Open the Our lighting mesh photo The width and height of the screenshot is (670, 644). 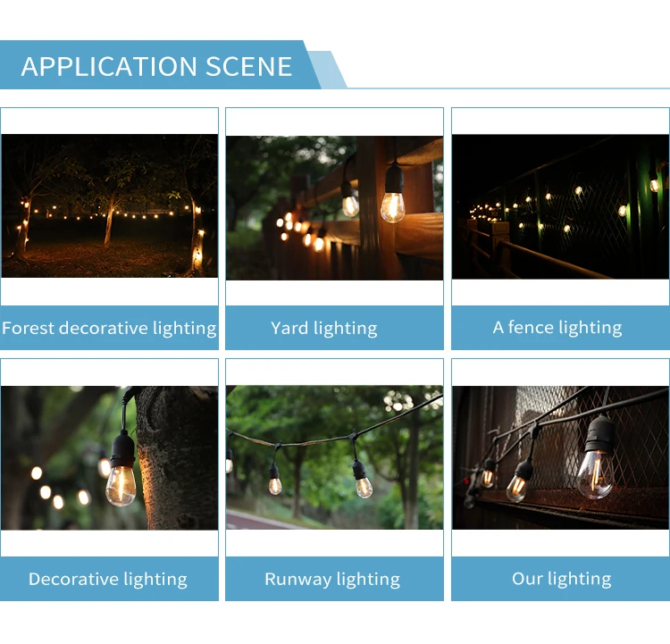point(560,457)
